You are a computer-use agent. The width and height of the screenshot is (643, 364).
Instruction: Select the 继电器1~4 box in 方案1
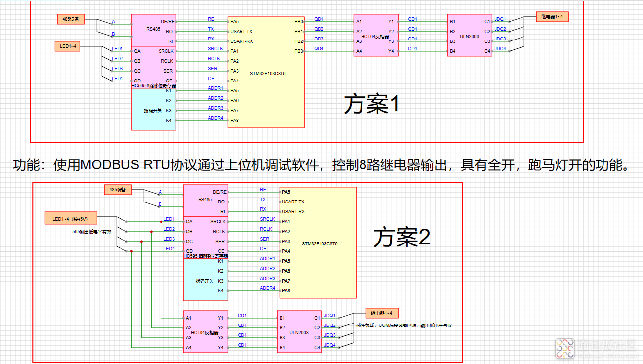pyautogui.click(x=552, y=17)
